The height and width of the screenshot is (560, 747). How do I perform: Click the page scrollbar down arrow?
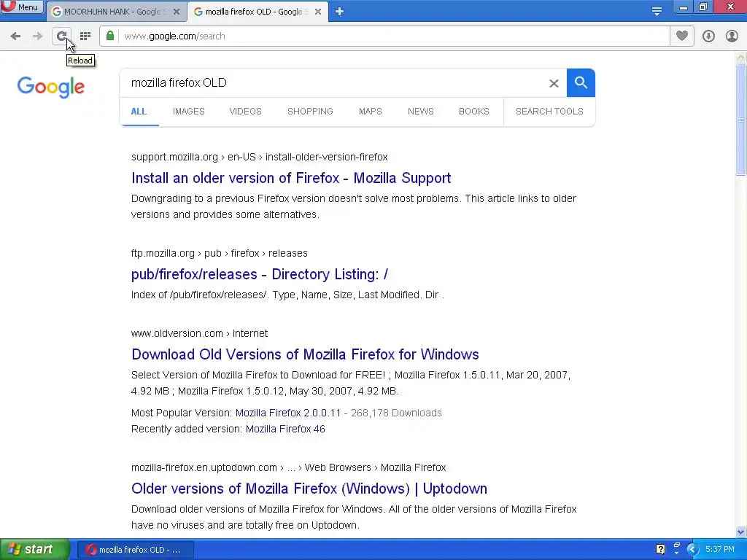[x=741, y=532]
